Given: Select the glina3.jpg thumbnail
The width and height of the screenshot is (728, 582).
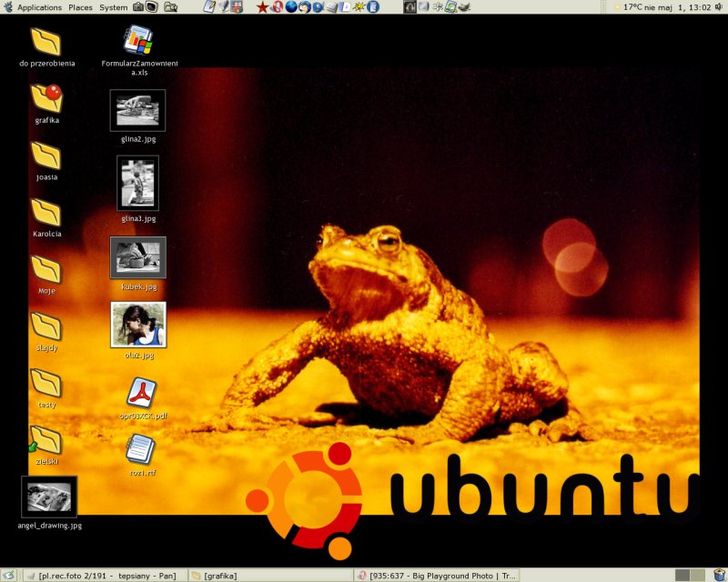Looking at the screenshot, I should tap(138, 184).
